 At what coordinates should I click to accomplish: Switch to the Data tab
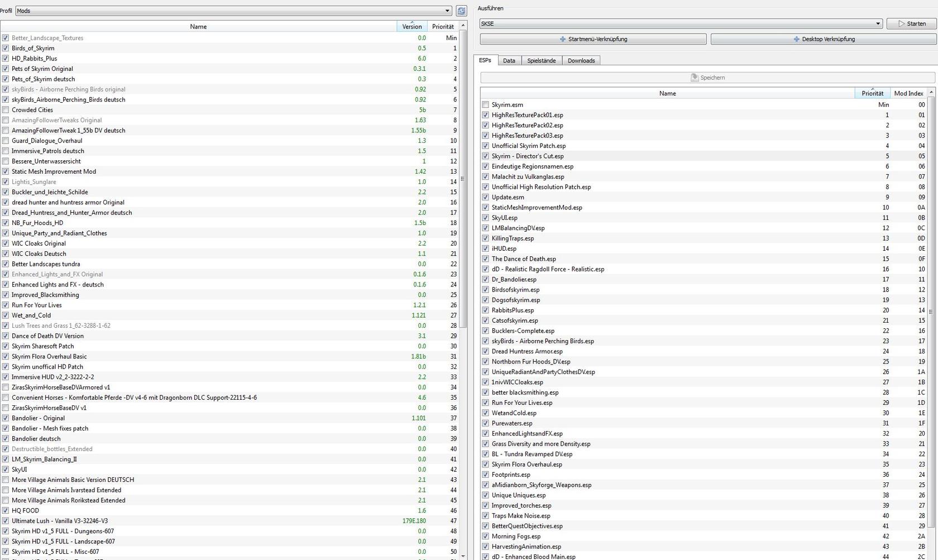point(509,60)
